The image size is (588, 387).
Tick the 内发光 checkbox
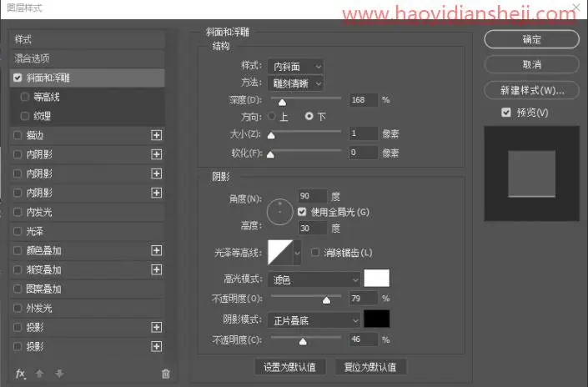pos(18,212)
